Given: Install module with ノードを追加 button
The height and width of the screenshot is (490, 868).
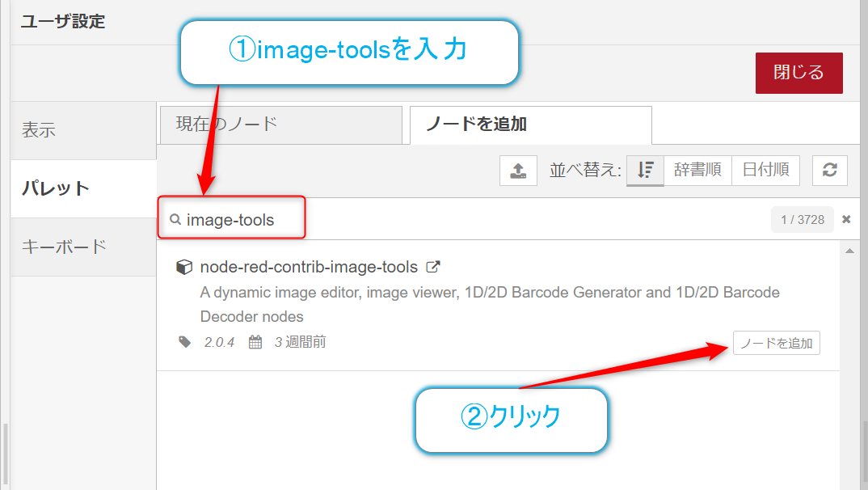Looking at the screenshot, I should 776,343.
